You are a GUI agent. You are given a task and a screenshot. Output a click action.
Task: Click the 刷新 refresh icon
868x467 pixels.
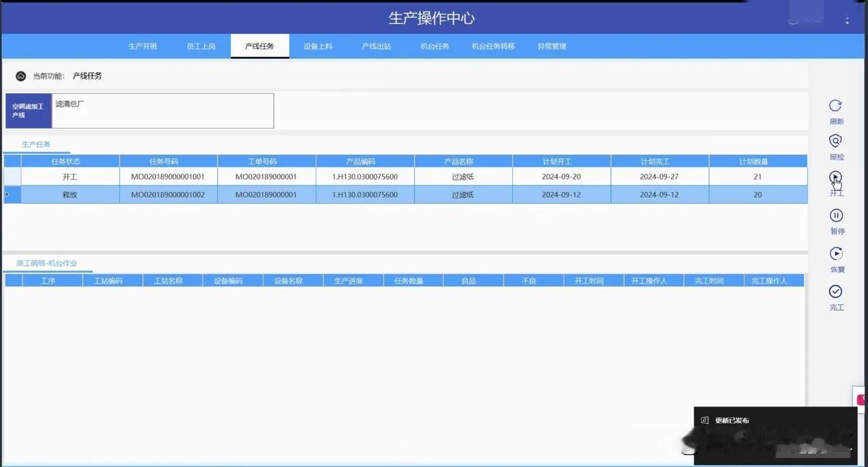coord(835,106)
